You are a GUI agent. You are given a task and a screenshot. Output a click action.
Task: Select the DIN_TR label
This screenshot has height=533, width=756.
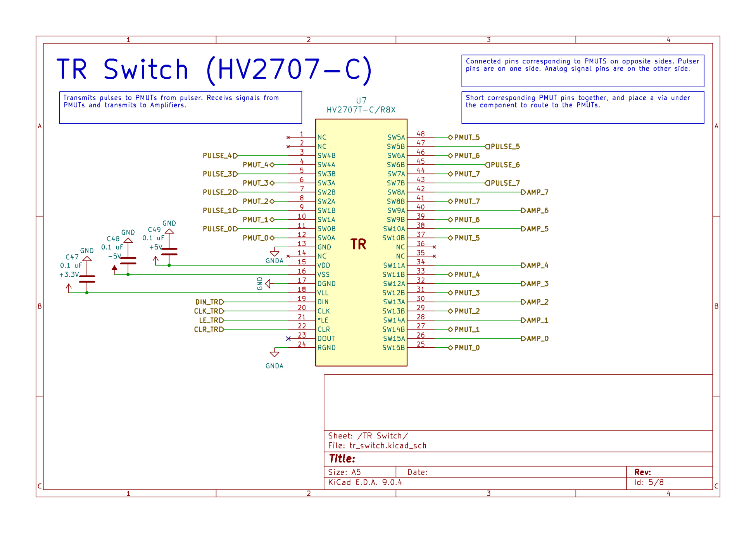210,302
